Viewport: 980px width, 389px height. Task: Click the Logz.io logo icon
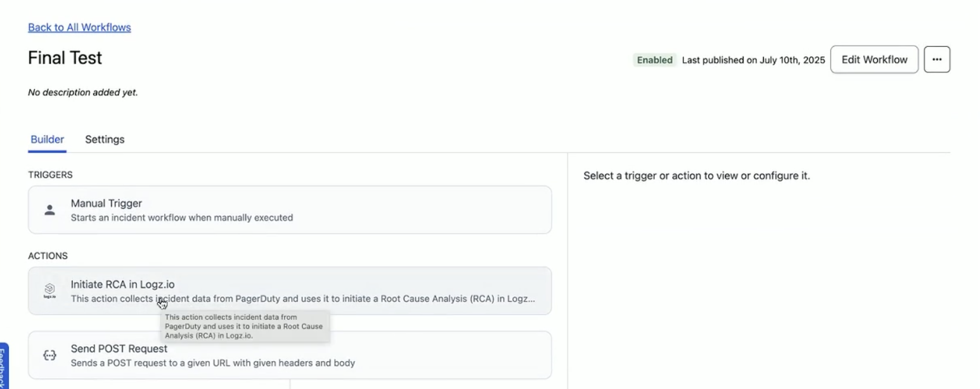point(50,291)
